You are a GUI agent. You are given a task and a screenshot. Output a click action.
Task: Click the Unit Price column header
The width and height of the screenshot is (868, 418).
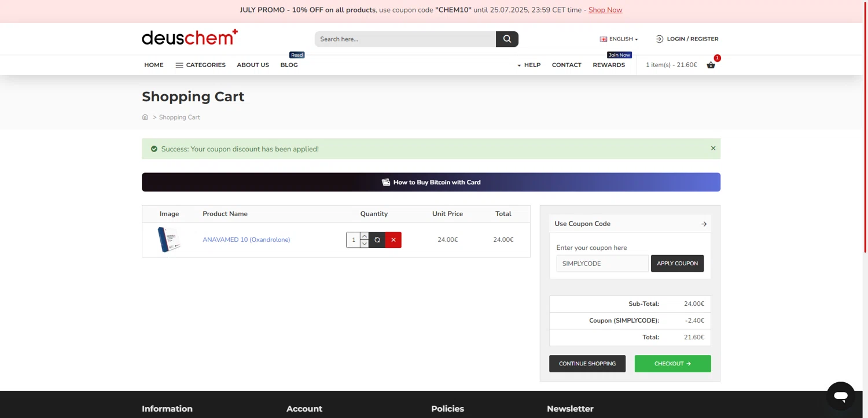[447, 214]
